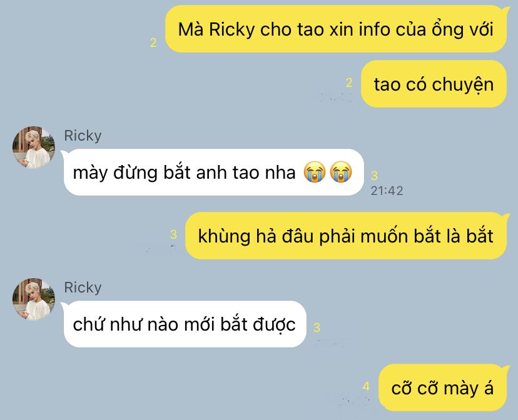The width and height of the screenshot is (518, 420).
Task: Tap message "khùng hả đâu phải muốn bắt"
Action: pos(346,236)
